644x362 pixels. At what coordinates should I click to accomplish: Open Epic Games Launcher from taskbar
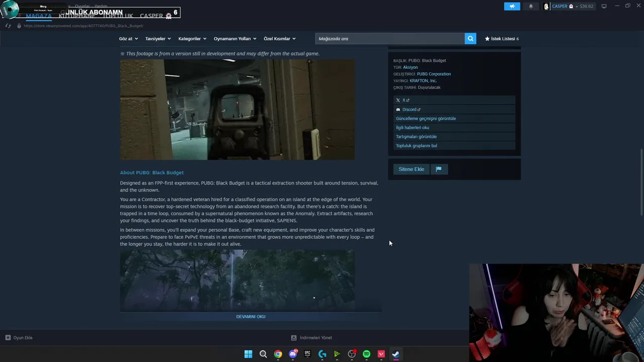(x=307, y=354)
